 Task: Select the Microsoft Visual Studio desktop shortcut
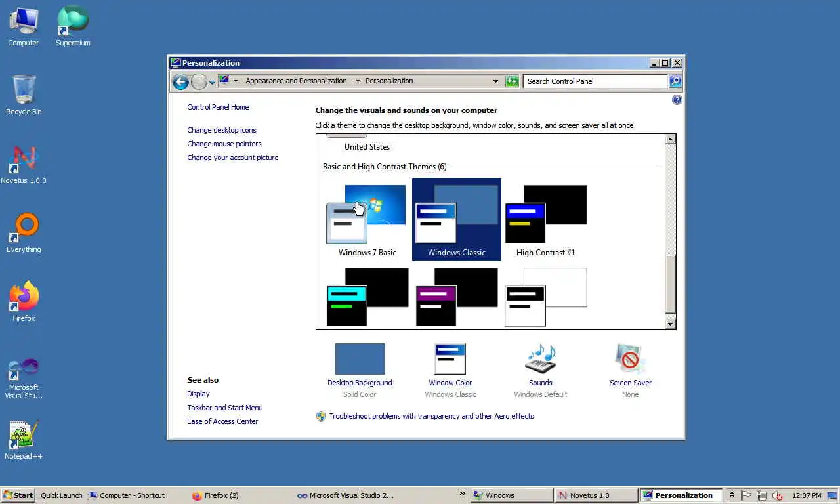pos(24,377)
